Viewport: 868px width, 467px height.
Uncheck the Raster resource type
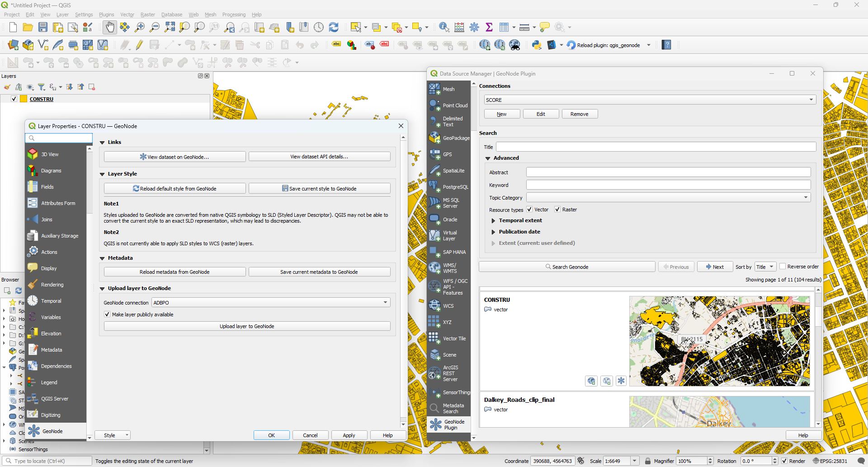pyautogui.click(x=557, y=210)
